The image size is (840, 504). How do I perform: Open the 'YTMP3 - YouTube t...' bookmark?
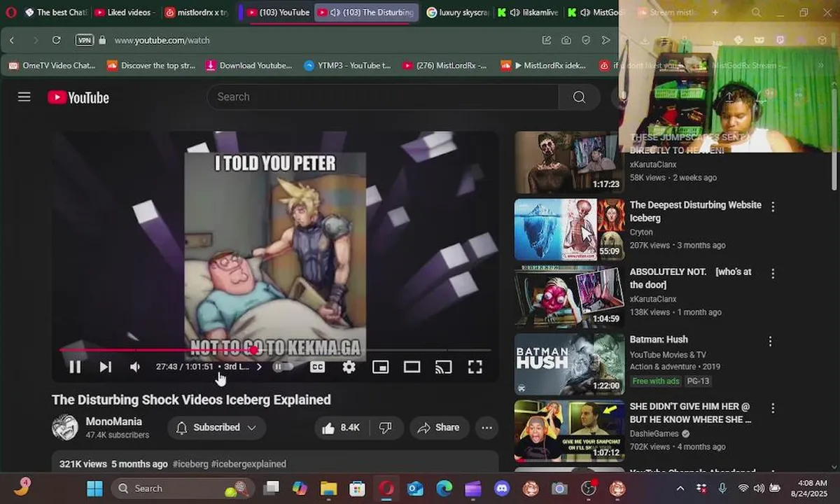pos(347,65)
